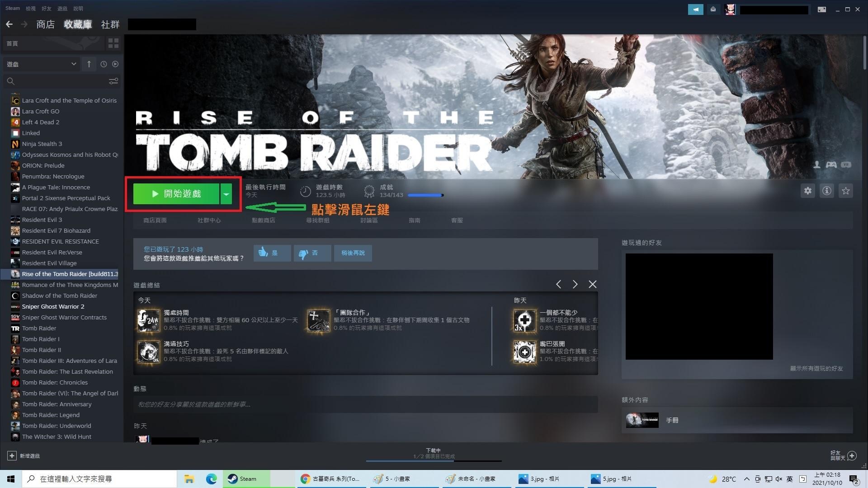
Task: Filter ready-to-play games icon
Action: pyautogui.click(x=115, y=64)
